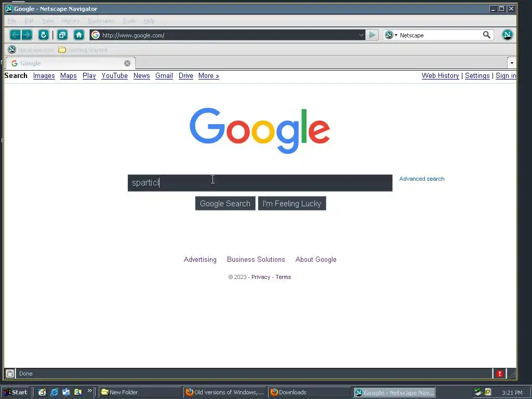Click the red security alert icon in status bar
532x399 pixels.
coord(499,374)
